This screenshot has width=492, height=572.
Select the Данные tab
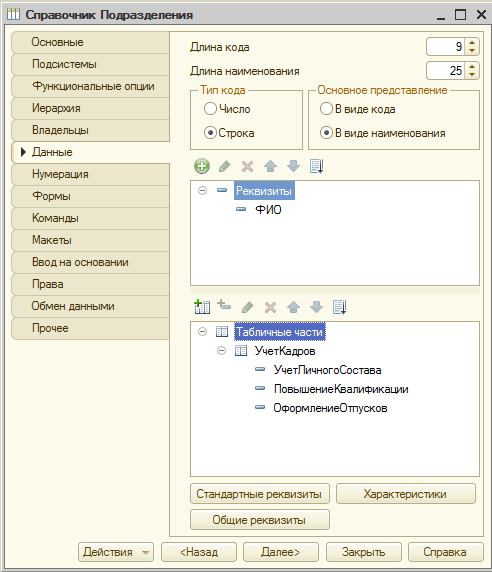click(90, 152)
